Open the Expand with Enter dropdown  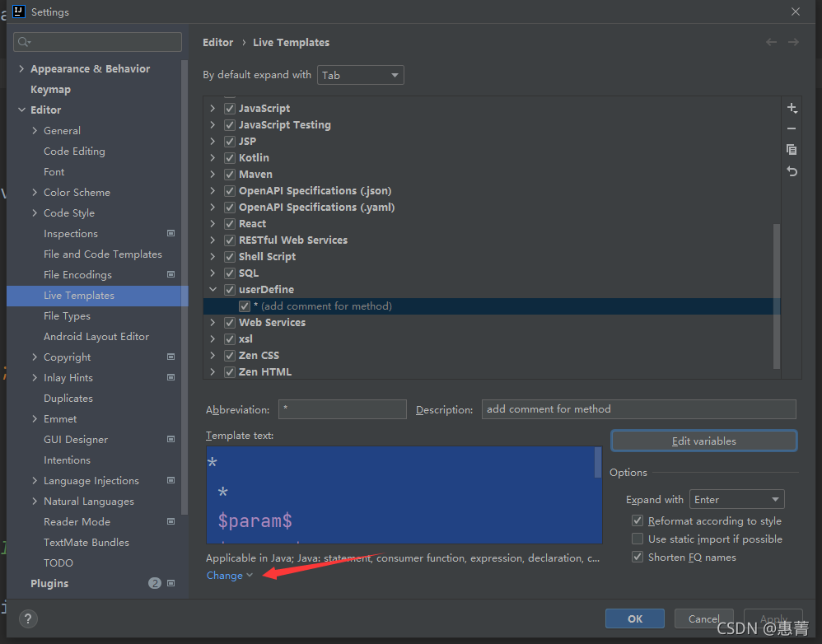[736, 499]
